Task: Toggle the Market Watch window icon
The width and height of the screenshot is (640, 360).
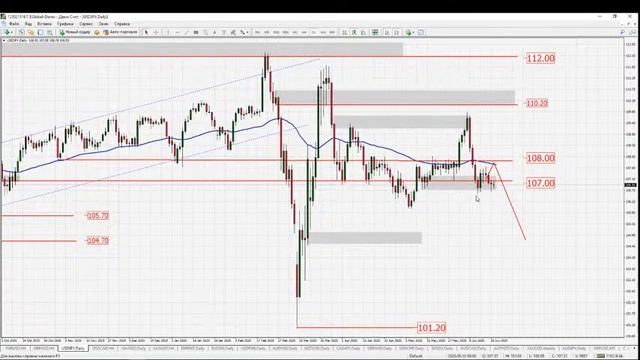Action: [x=31, y=32]
